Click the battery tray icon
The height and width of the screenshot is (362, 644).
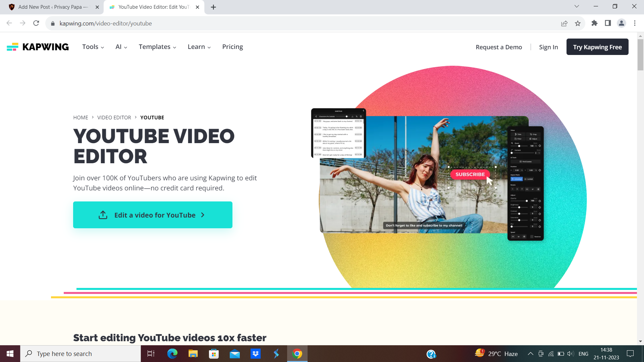point(561,354)
